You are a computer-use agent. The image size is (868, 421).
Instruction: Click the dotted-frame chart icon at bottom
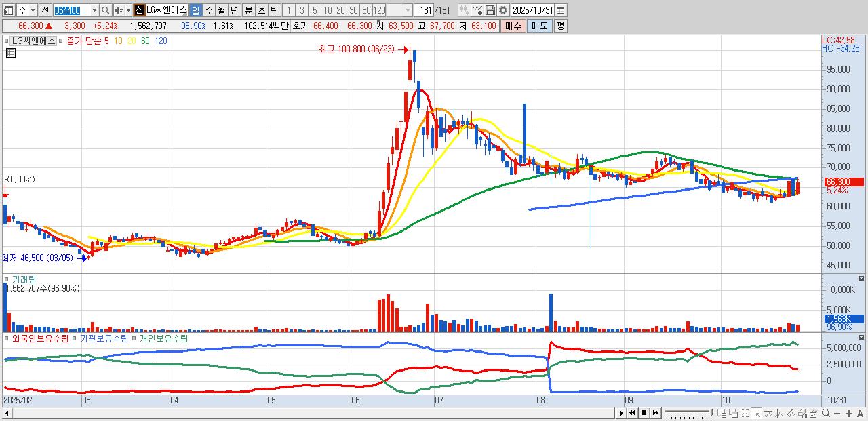(x=745, y=413)
